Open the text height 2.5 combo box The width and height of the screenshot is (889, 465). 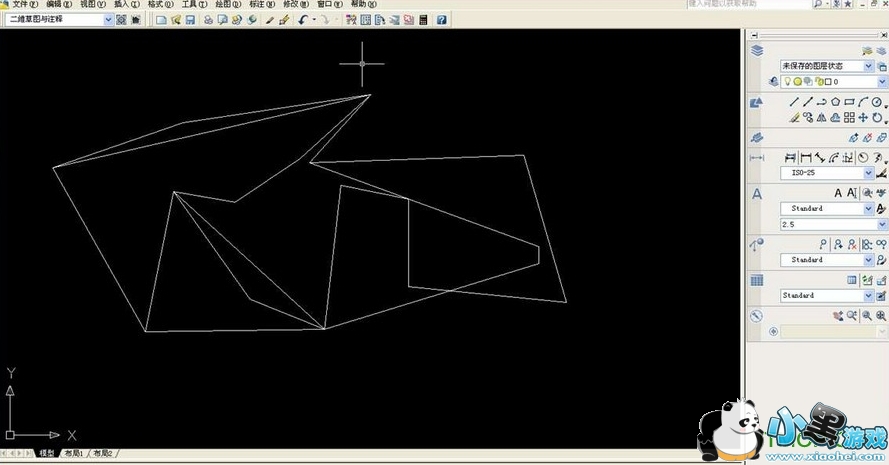tap(826, 225)
